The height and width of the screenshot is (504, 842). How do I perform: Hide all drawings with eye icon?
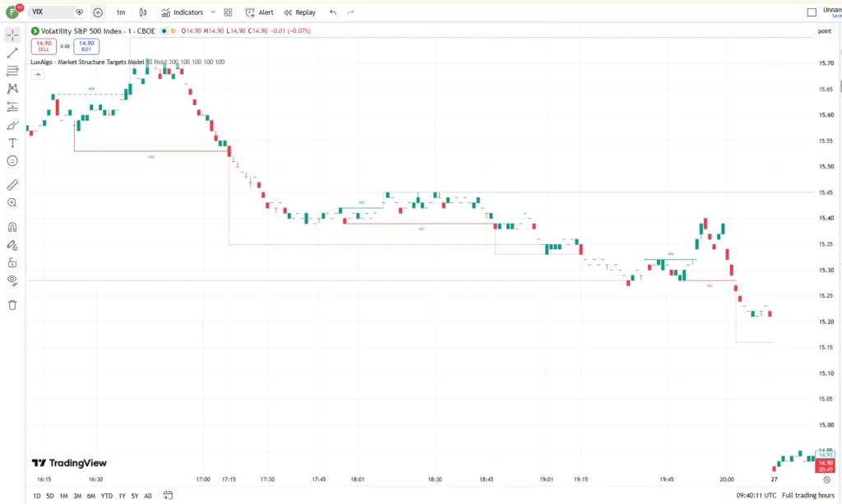[x=12, y=280]
